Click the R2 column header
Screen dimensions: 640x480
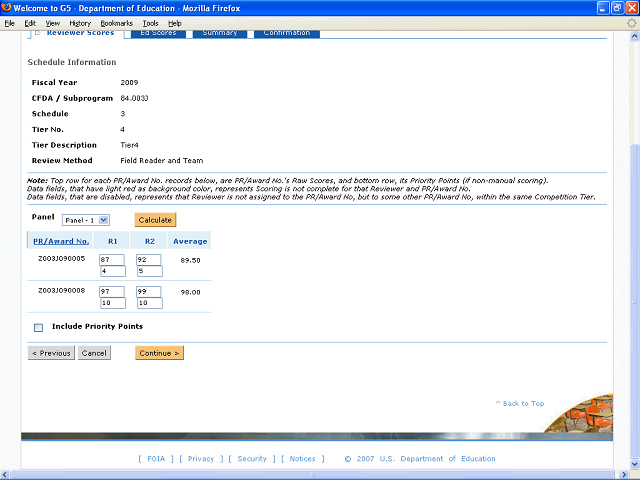(149, 241)
